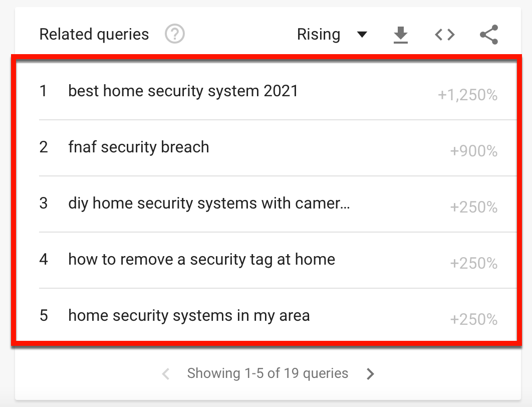Image resolution: width=532 pixels, height=407 pixels.
Task: Open how to remove a security tag query
Action: [x=201, y=259]
